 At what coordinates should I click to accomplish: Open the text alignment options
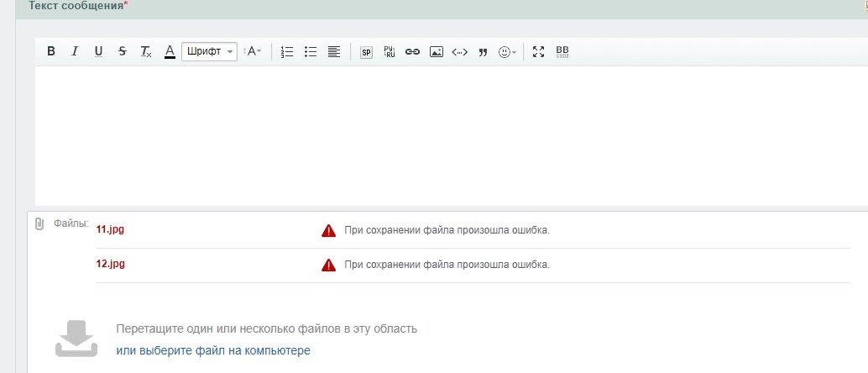(334, 51)
